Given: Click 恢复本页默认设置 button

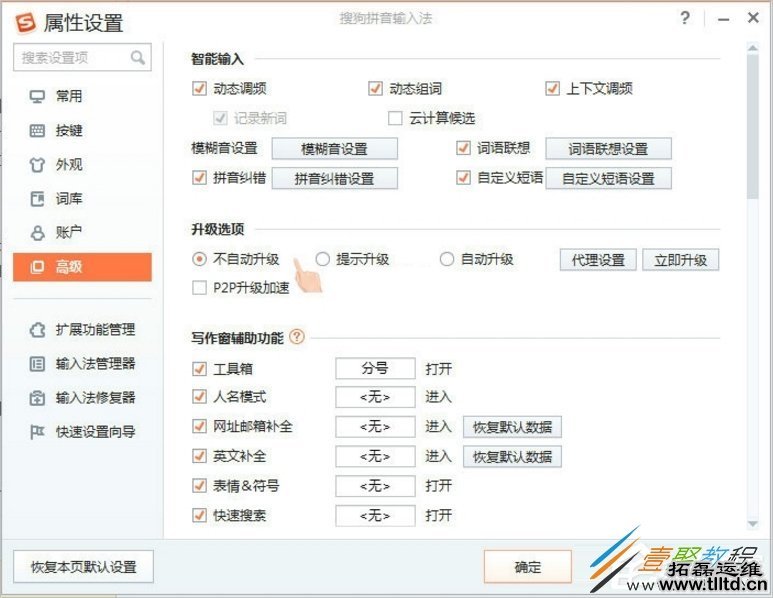Looking at the screenshot, I should click(83, 567).
